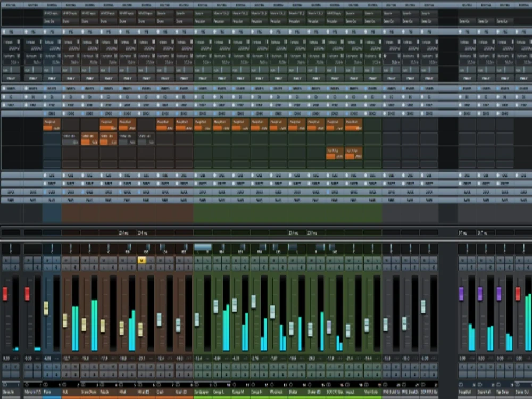Select the blue channel name label
This screenshot has width=532, height=399.
pos(52,392)
